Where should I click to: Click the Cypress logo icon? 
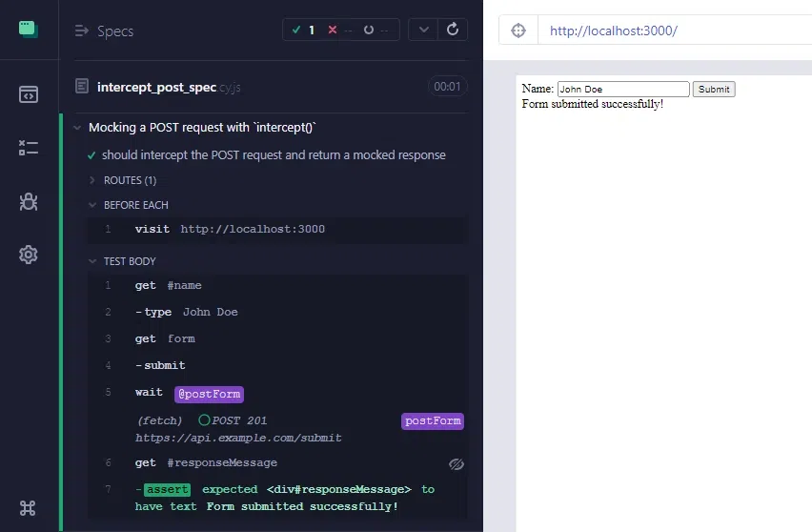click(29, 29)
